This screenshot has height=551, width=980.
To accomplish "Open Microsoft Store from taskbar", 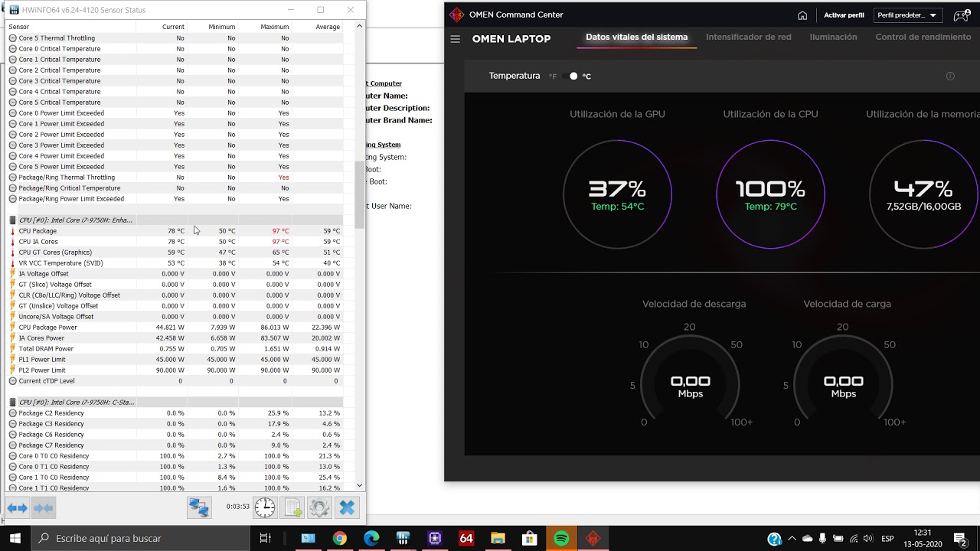I will tap(529, 538).
